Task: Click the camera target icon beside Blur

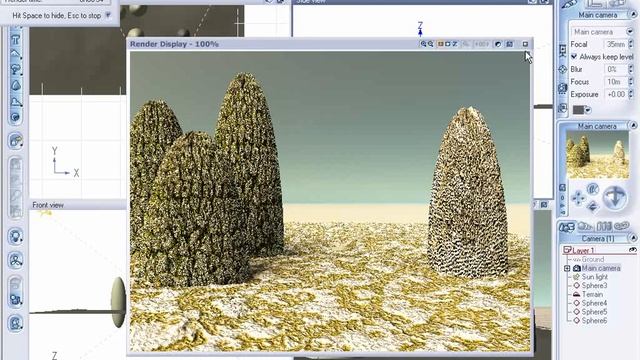Action: [x=563, y=69]
